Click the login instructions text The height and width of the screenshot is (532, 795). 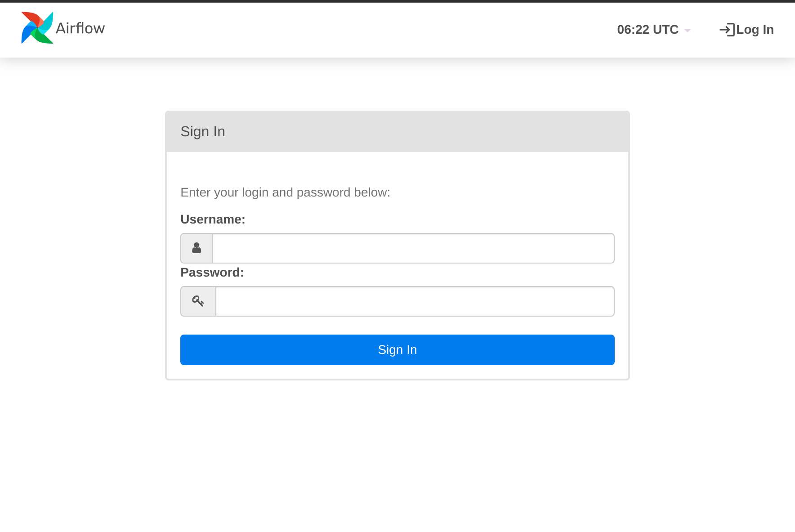tap(285, 192)
